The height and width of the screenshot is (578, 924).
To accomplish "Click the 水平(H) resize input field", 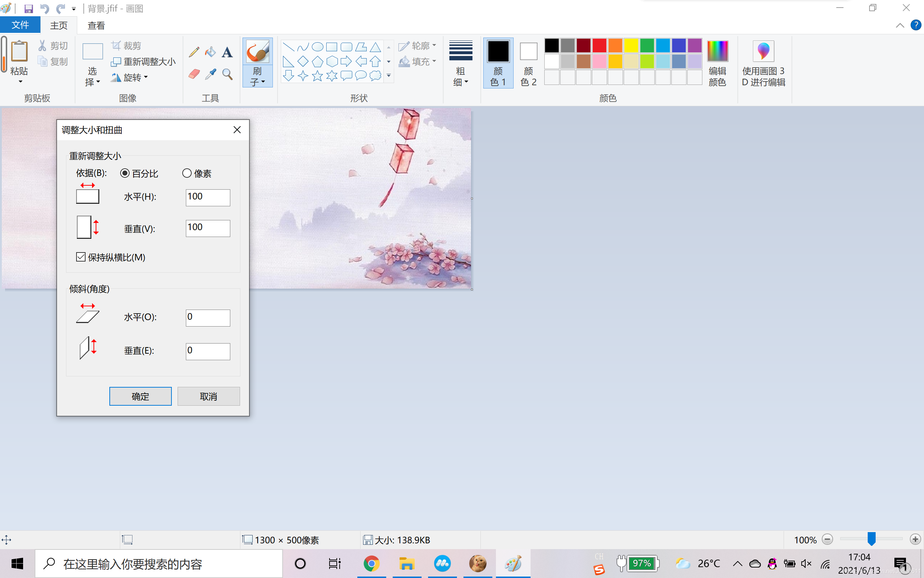I will click(x=208, y=198).
